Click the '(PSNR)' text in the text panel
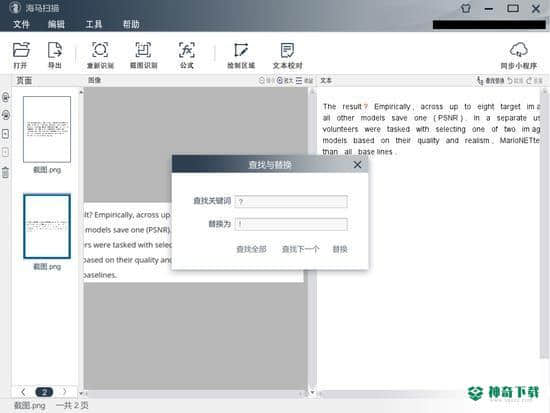Image resolution: width=550 pixels, height=413 pixels. tap(448, 118)
